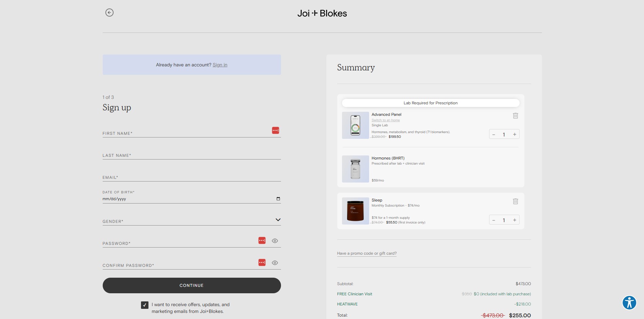Click Switch to at-home link
Image resolution: width=644 pixels, height=319 pixels.
[386, 120]
